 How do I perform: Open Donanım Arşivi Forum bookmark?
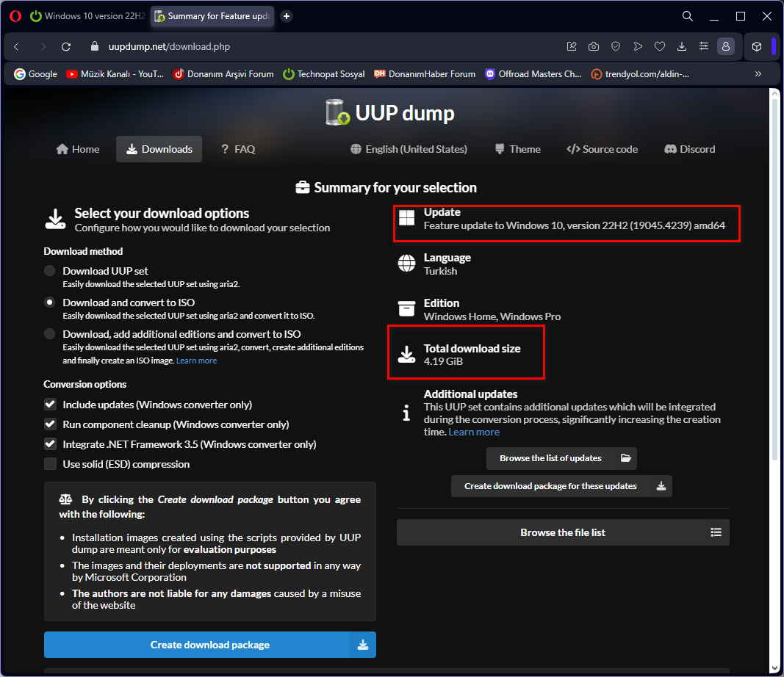(223, 74)
